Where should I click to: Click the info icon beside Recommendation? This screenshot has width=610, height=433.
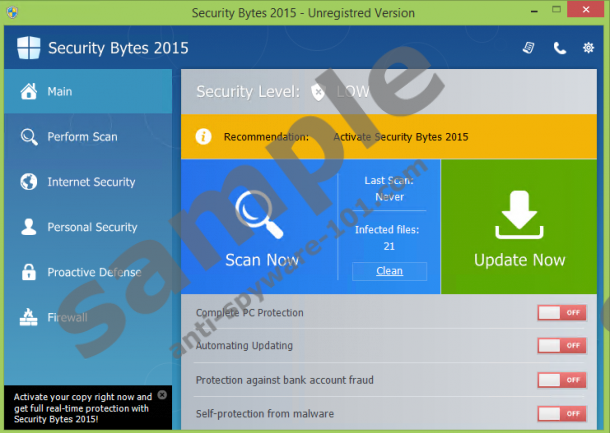pyautogui.click(x=203, y=137)
